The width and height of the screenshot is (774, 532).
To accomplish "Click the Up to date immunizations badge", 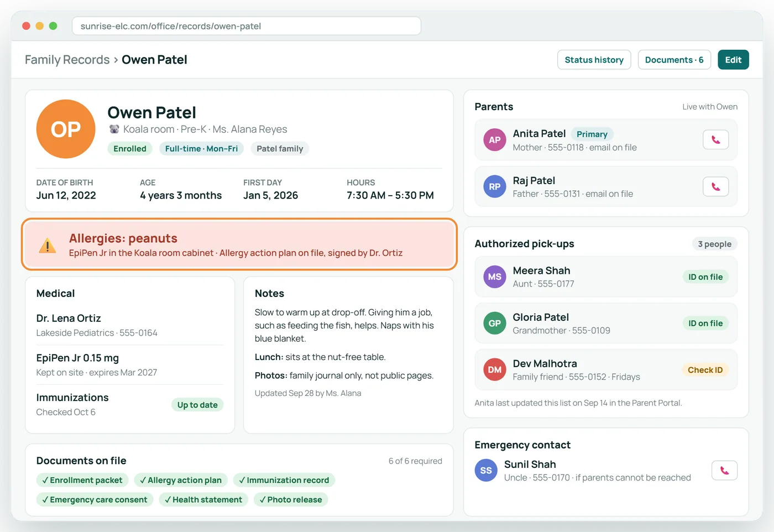I will tap(197, 405).
